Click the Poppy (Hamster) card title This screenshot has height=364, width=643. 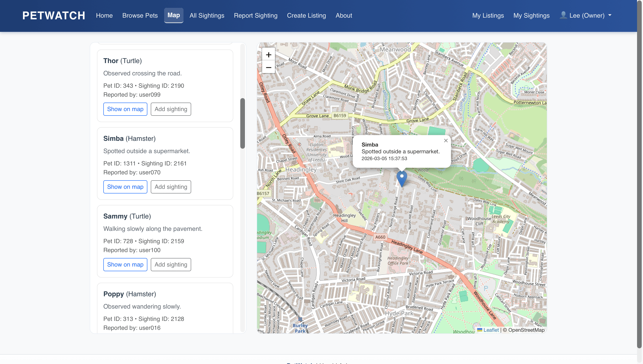tap(130, 294)
